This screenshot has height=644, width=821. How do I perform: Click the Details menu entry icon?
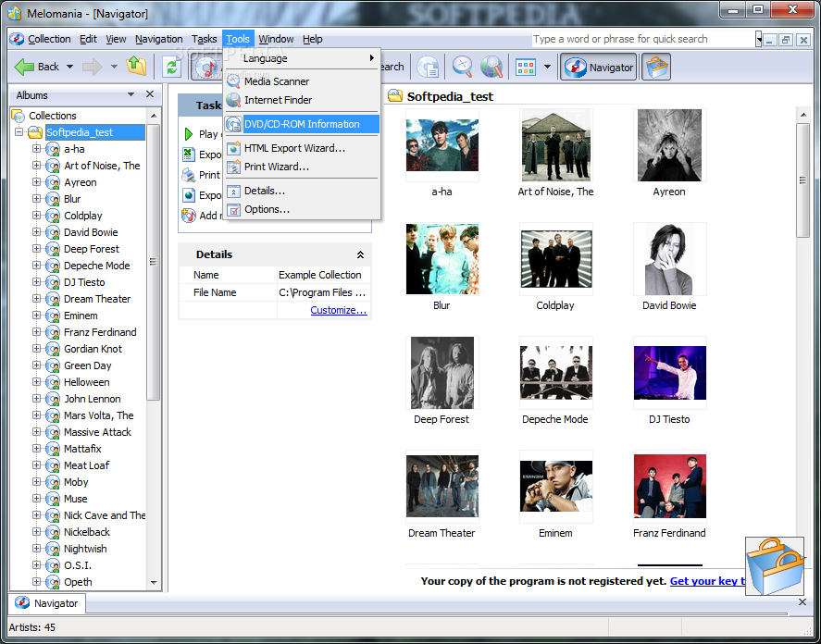(x=233, y=192)
